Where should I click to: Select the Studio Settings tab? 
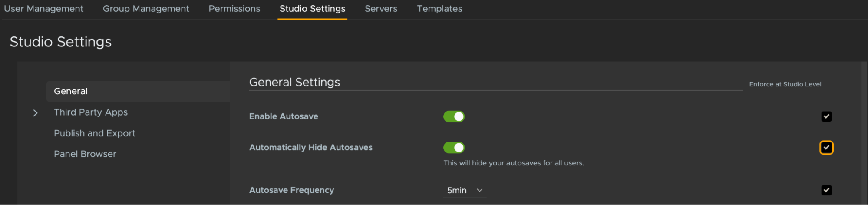tap(312, 9)
